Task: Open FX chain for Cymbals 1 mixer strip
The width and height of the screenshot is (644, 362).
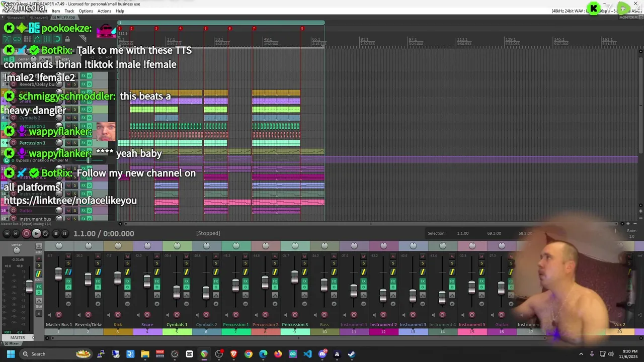Action: point(186,281)
